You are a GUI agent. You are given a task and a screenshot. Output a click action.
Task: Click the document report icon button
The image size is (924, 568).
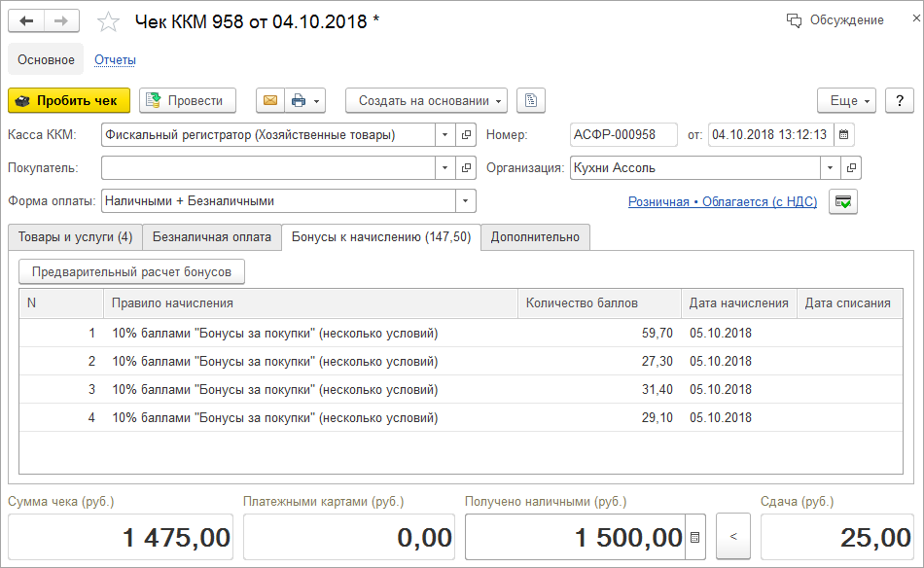(x=531, y=100)
